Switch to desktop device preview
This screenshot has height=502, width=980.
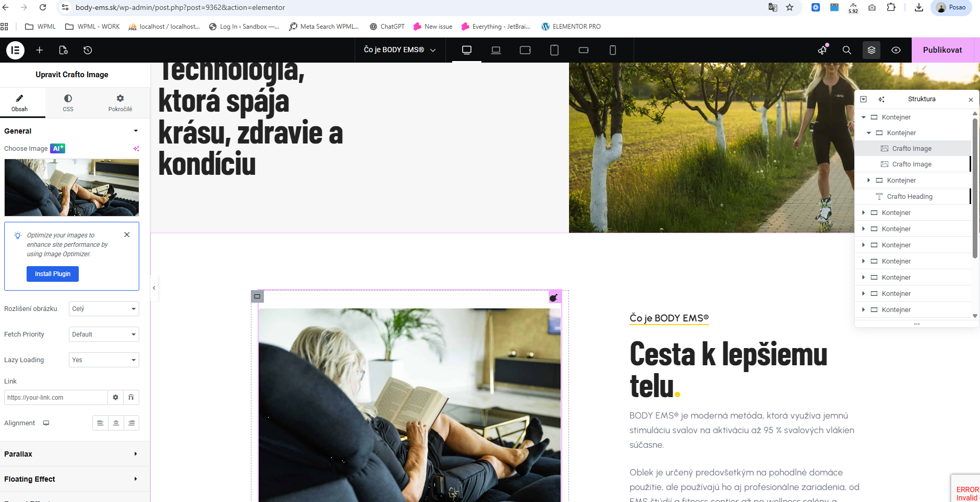point(467,50)
